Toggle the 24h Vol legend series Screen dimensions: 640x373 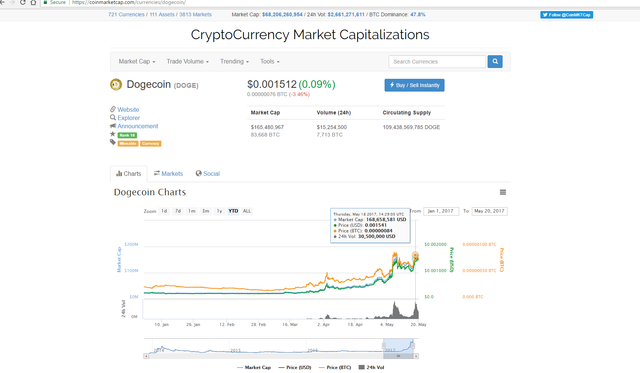point(371,368)
